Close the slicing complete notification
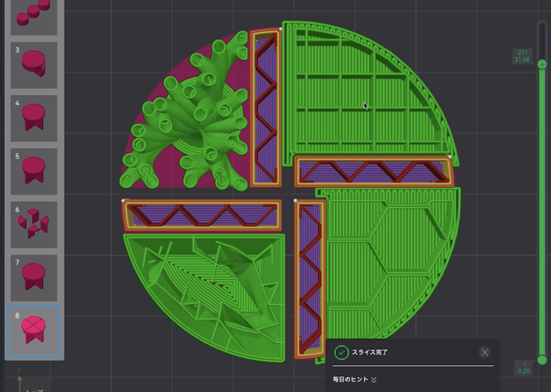This screenshot has width=551, height=392. [485, 352]
